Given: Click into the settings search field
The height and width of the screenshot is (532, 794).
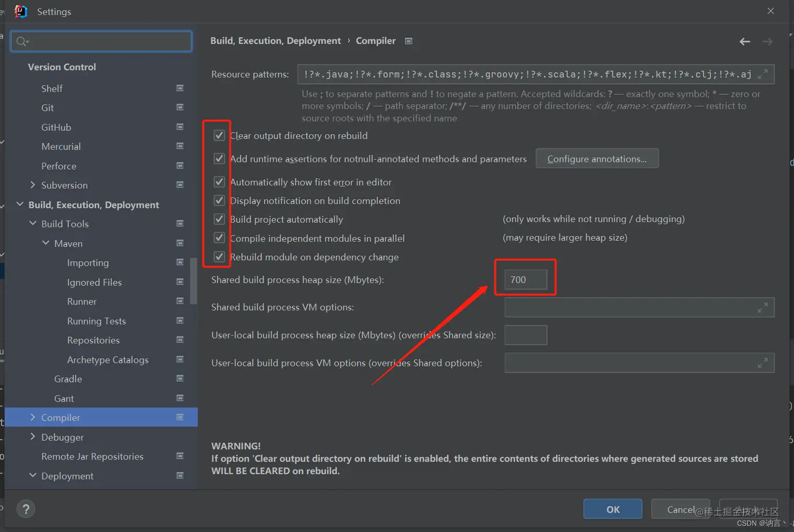Looking at the screenshot, I should click(101, 41).
